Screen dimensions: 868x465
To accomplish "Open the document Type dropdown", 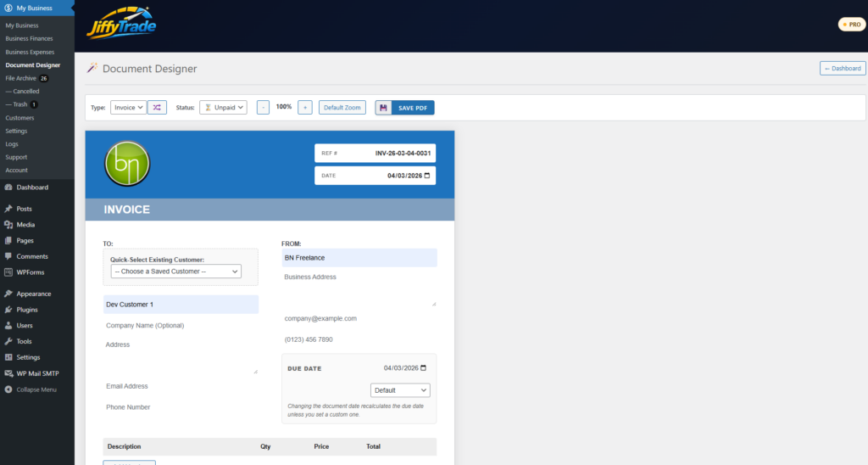I will (x=129, y=108).
